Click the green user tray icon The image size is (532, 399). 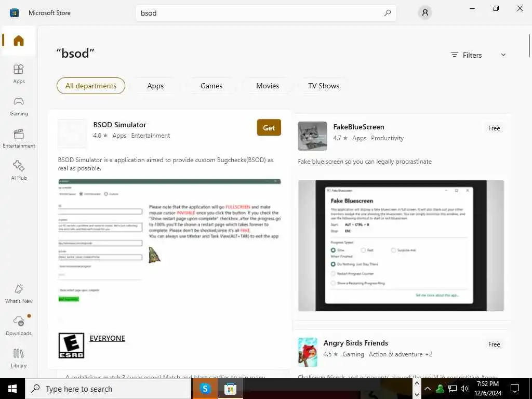[x=440, y=389]
